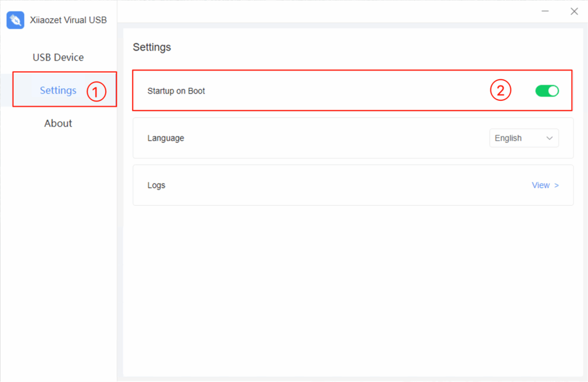Expand the Language selector's down chevron

coord(550,138)
